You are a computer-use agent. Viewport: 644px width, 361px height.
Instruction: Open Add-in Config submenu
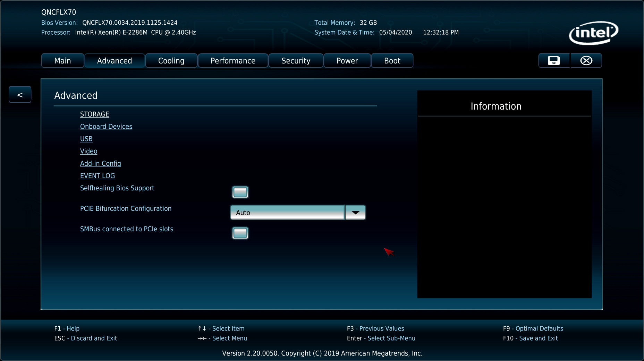click(100, 164)
